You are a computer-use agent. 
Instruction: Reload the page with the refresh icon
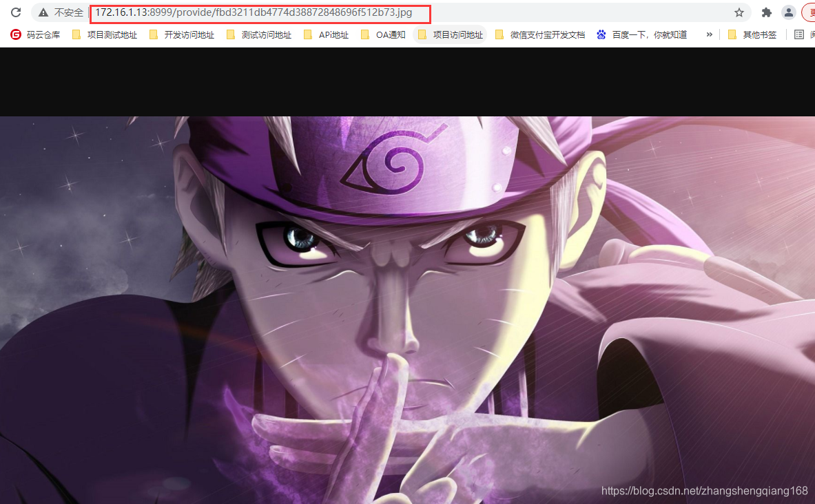tap(16, 12)
